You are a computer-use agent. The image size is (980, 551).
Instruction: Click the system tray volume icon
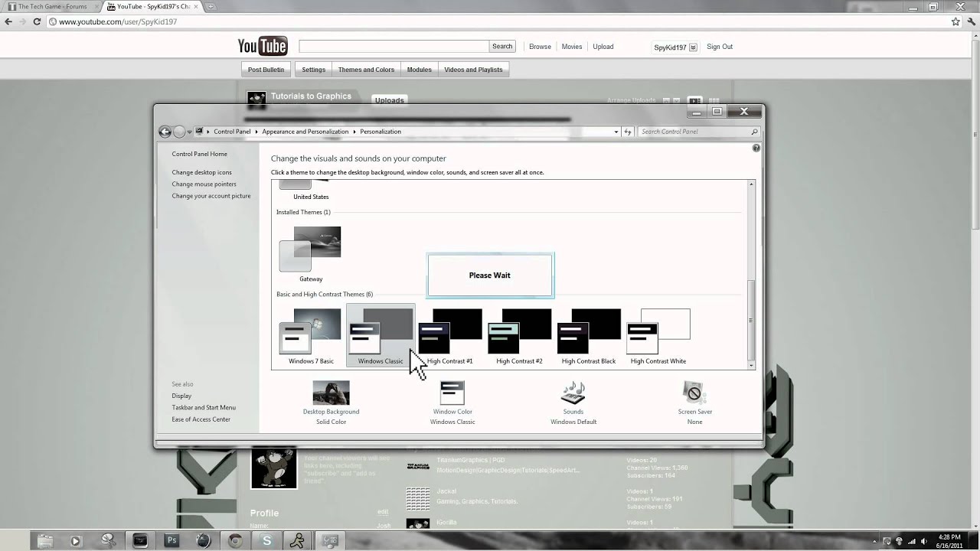(925, 541)
